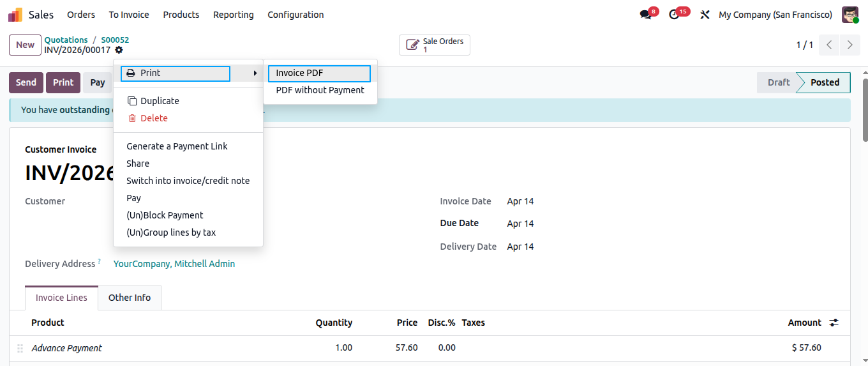Expand the Print submenu arrow
The width and height of the screenshot is (868, 366).
(255, 73)
